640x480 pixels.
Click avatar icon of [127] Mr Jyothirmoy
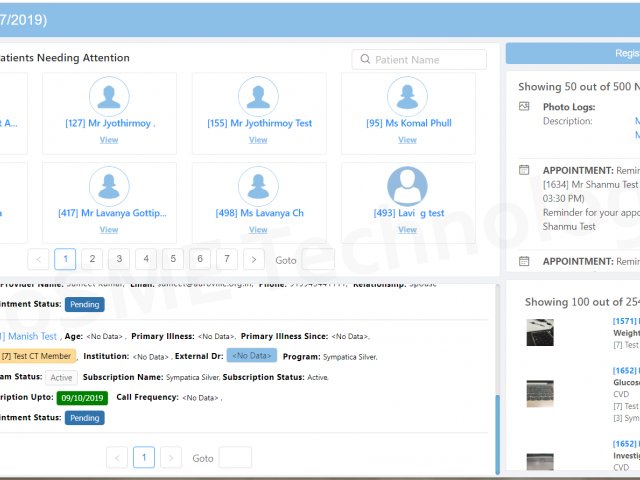109,96
